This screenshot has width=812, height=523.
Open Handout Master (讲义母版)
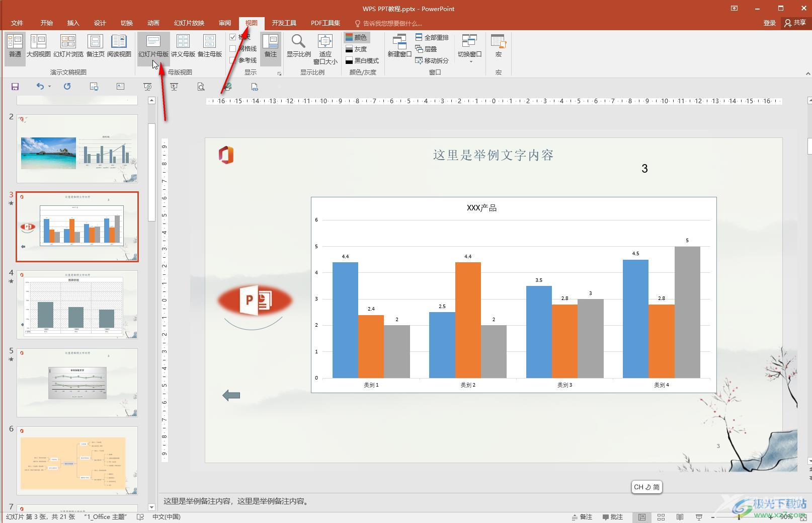point(183,46)
